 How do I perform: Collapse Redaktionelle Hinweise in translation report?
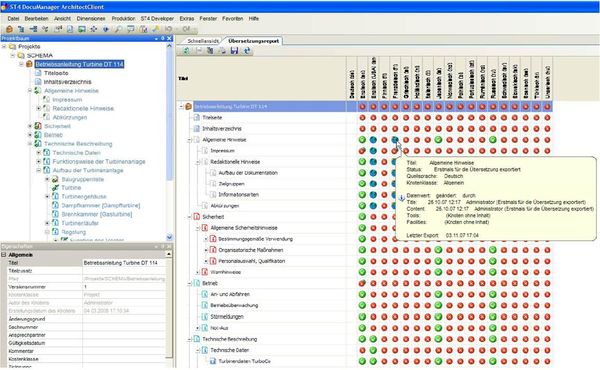tap(198, 162)
